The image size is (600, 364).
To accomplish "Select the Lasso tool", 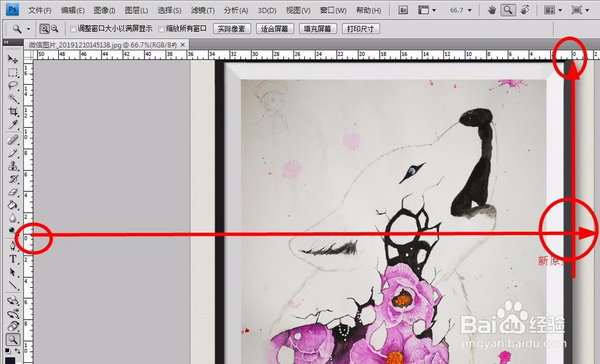I will [13, 85].
